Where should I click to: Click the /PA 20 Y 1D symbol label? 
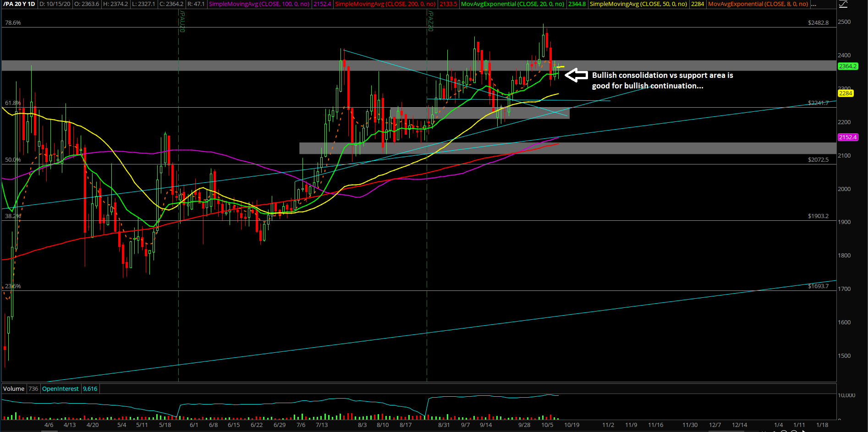[x=19, y=4]
